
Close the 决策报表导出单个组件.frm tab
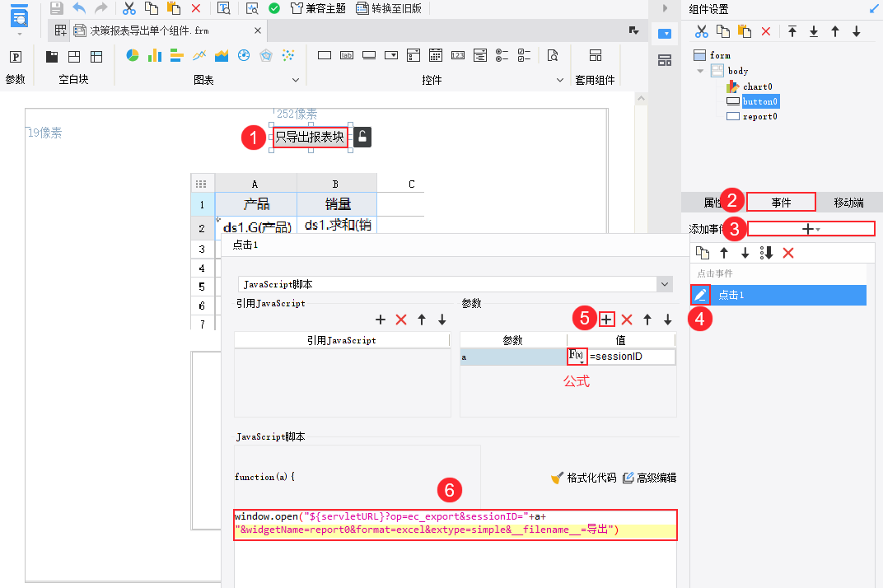pyautogui.click(x=257, y=30)
